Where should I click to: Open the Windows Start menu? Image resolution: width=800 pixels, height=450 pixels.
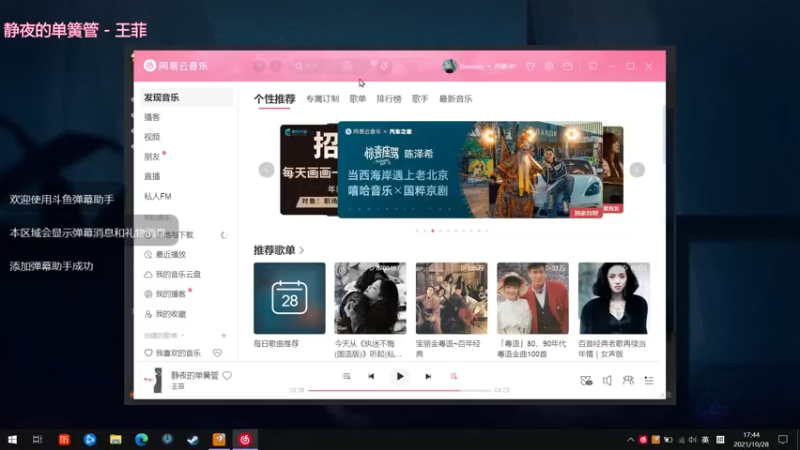click(x=12, y=439)
